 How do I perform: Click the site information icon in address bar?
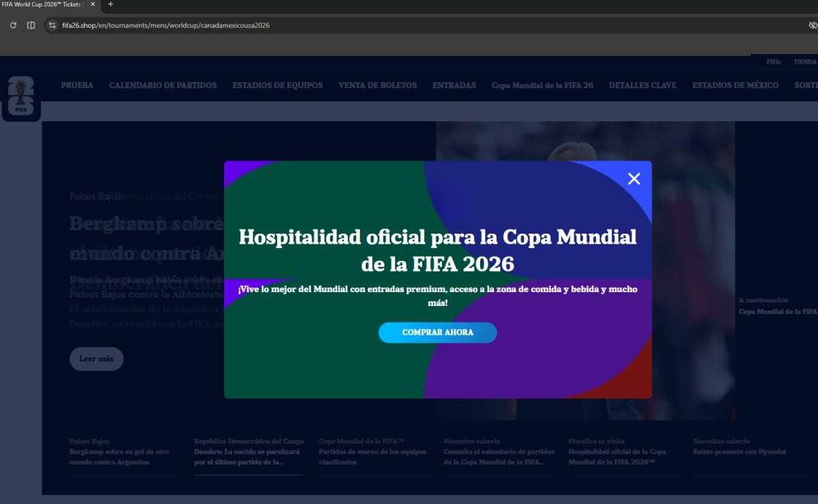pyautogui.click(x=52, y=25)
